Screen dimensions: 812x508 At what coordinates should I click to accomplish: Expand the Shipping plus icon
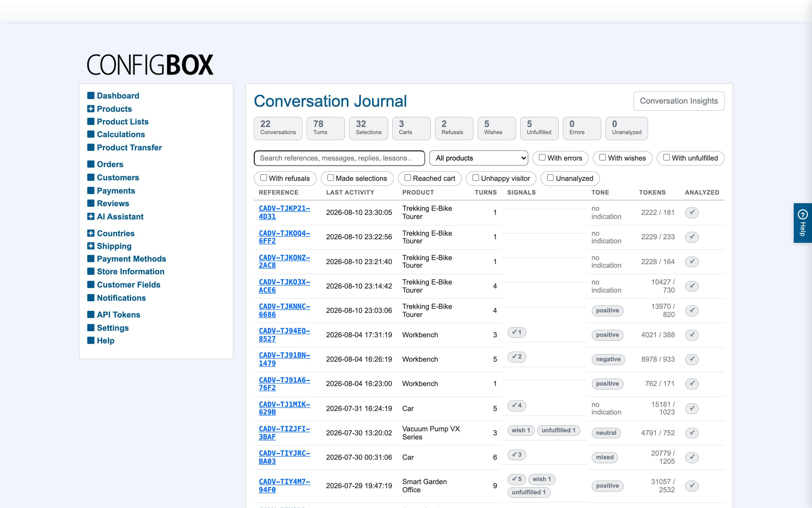click(91, 246)
